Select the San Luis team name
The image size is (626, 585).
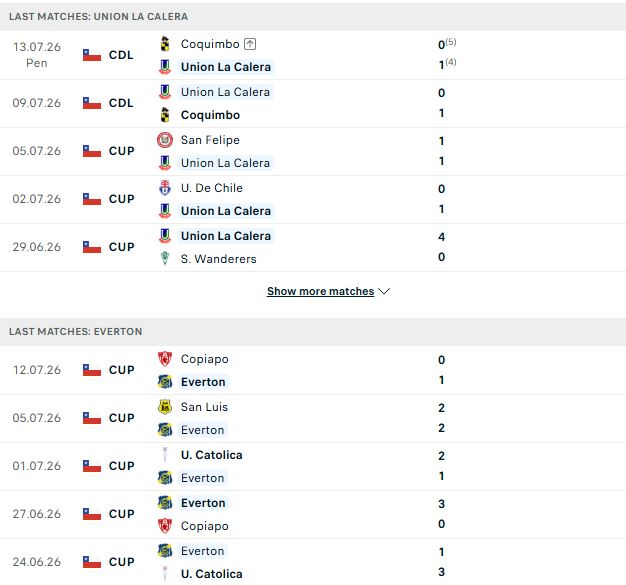coord(204,407)
